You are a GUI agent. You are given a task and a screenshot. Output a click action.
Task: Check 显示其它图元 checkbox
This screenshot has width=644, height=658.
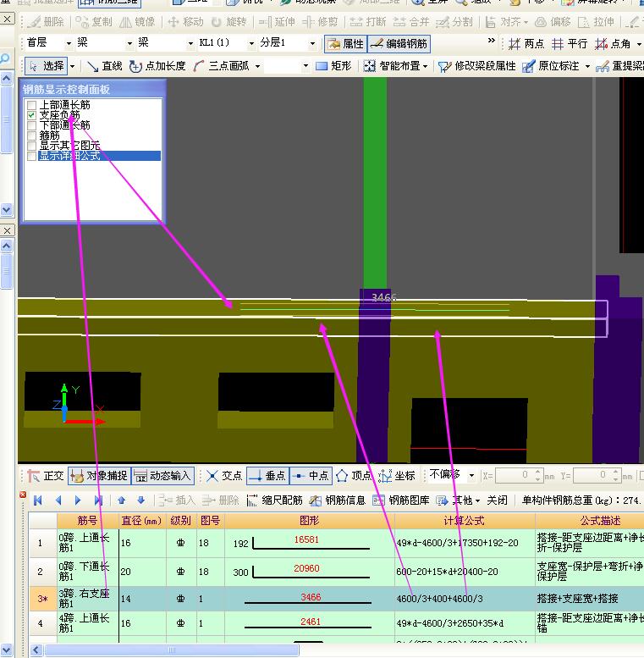coord(31,145)
